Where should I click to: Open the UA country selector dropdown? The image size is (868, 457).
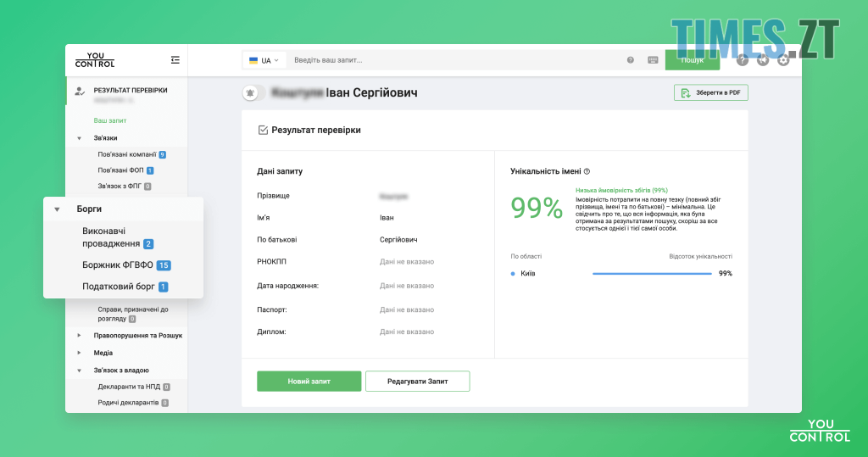264,60
